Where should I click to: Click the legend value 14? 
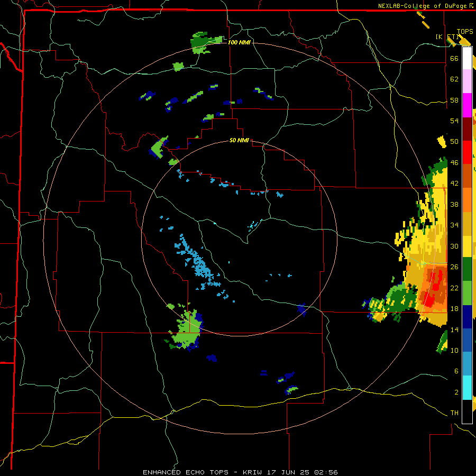click(454, 329)
